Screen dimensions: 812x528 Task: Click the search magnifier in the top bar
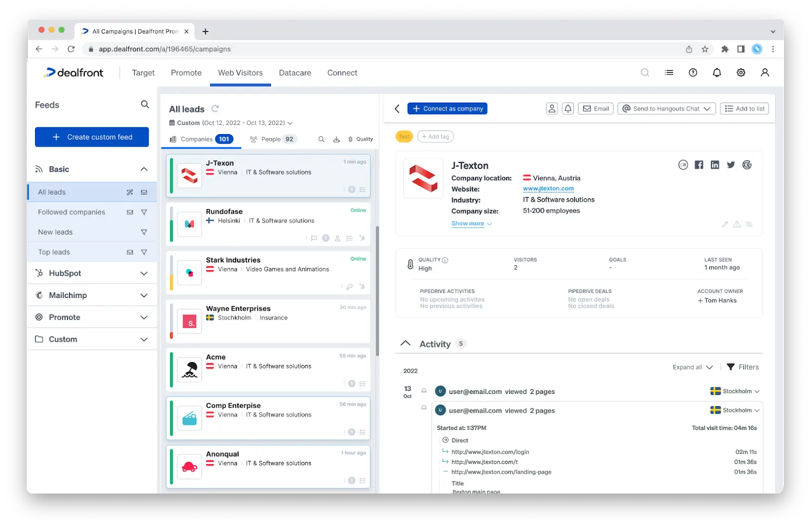[x=645, y=73]
